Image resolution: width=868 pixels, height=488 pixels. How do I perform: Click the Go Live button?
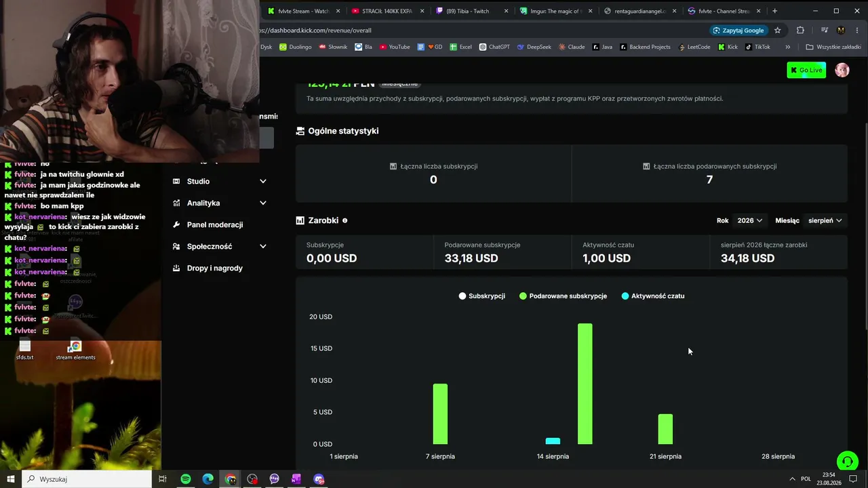(x=806, y=70)
